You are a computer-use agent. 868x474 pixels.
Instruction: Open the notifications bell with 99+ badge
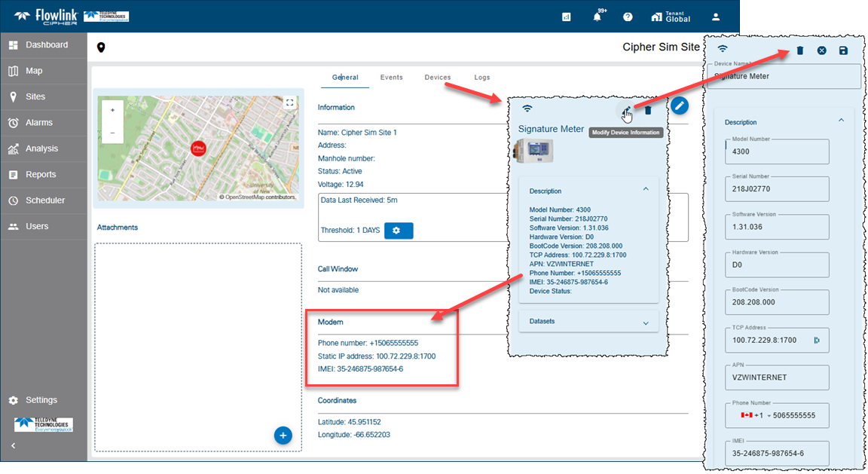pos(598,17)
